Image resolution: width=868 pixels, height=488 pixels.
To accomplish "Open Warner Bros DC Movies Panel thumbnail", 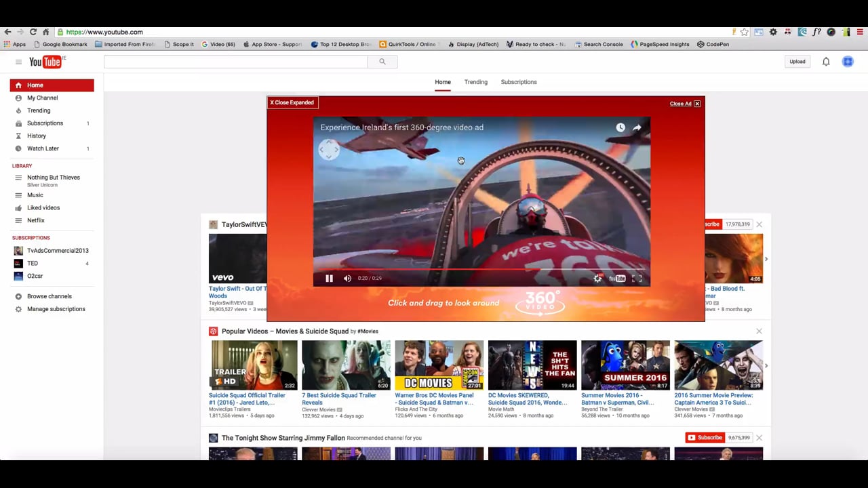I will click(439, 365).
